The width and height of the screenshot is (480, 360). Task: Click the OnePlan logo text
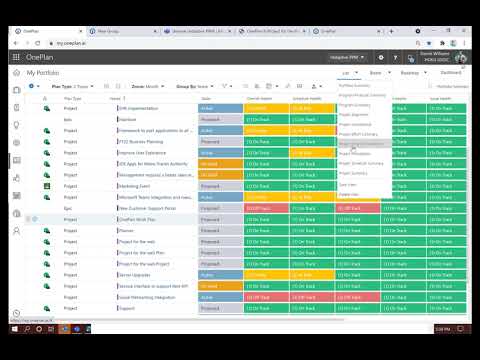[40, 57]
